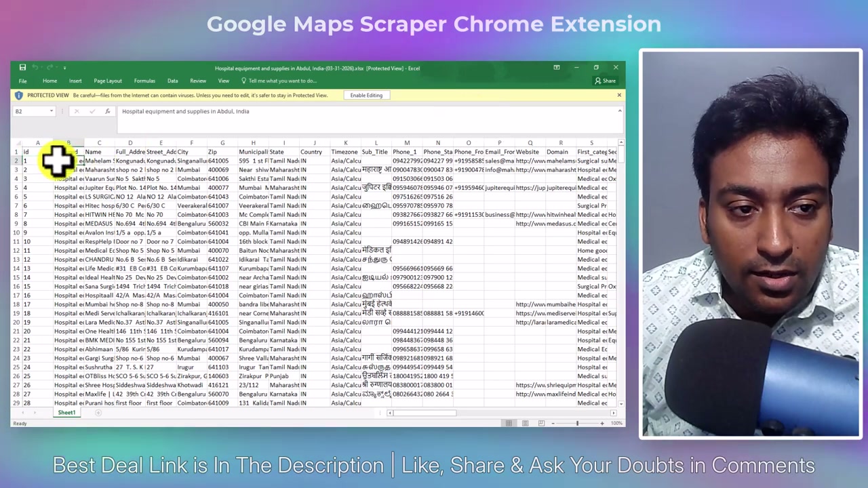Viewport: 868px width, 488px height.
Task: Open the Review ribbon tab
Action: [198, 81]
